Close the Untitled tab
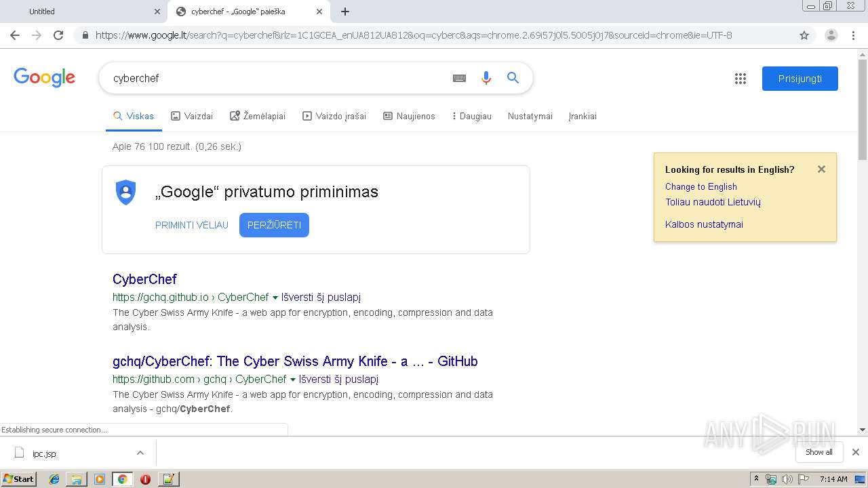The width and height of the screenshot is (868, 488). pos(157,12)
